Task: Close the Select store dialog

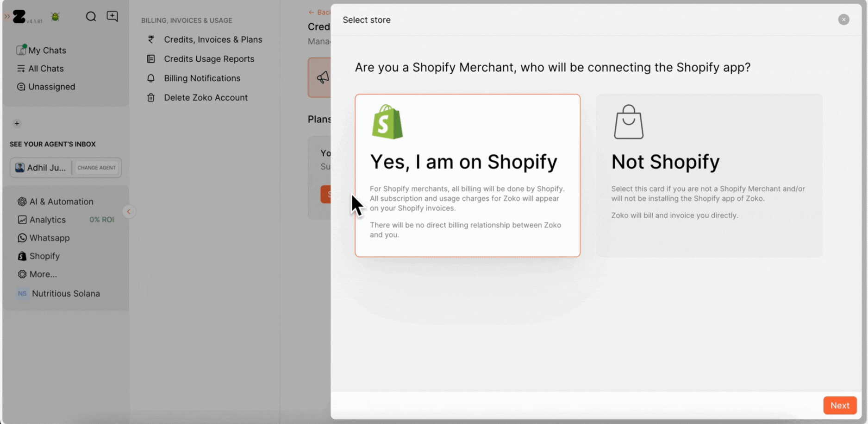Action: (843, 19)
